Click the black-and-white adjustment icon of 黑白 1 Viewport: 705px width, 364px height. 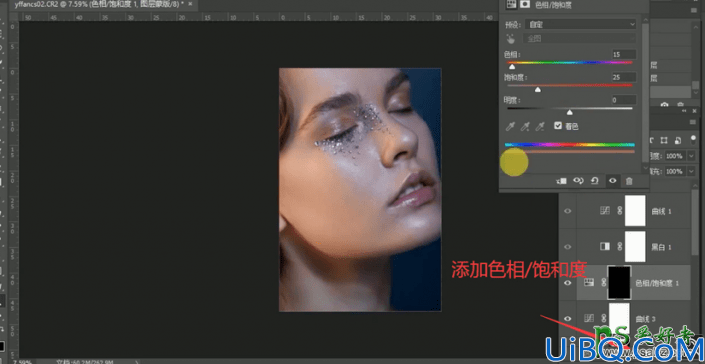605,246
